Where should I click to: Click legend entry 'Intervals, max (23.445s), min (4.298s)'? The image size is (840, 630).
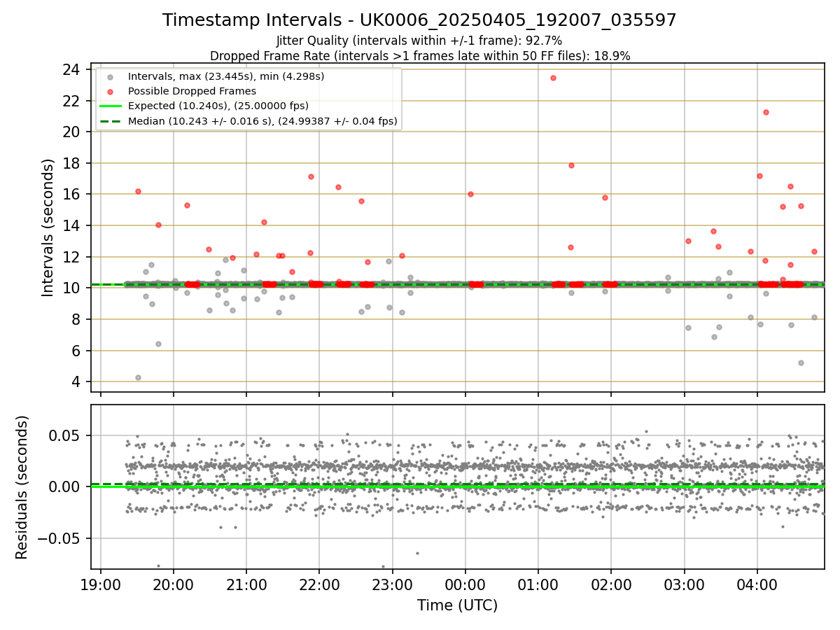click(x=226, y=76)
